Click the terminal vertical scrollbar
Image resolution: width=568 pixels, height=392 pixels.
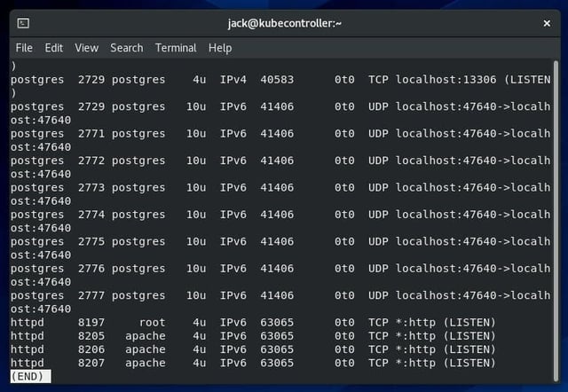pyautogui.click(x=556, y=221)
